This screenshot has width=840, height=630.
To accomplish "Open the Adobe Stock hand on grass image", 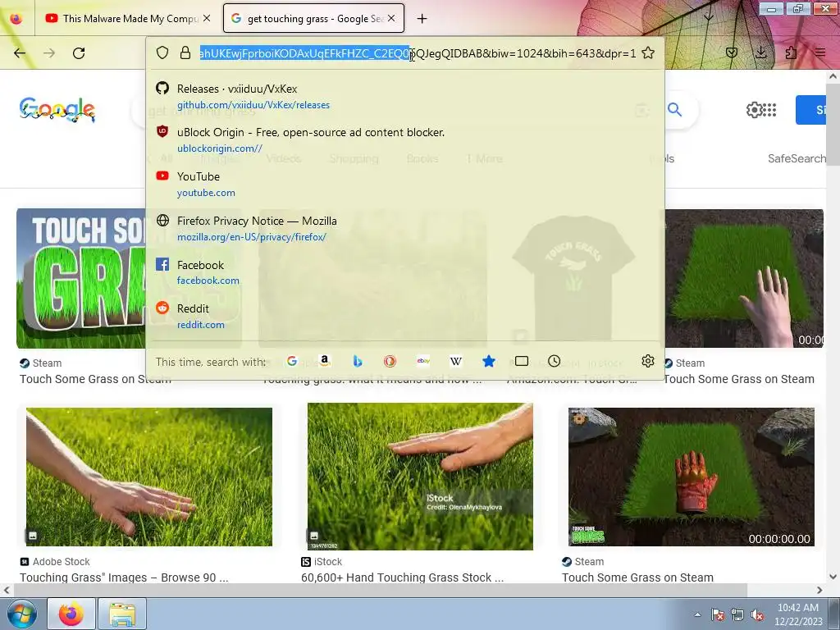I will (x=149, y=477).
